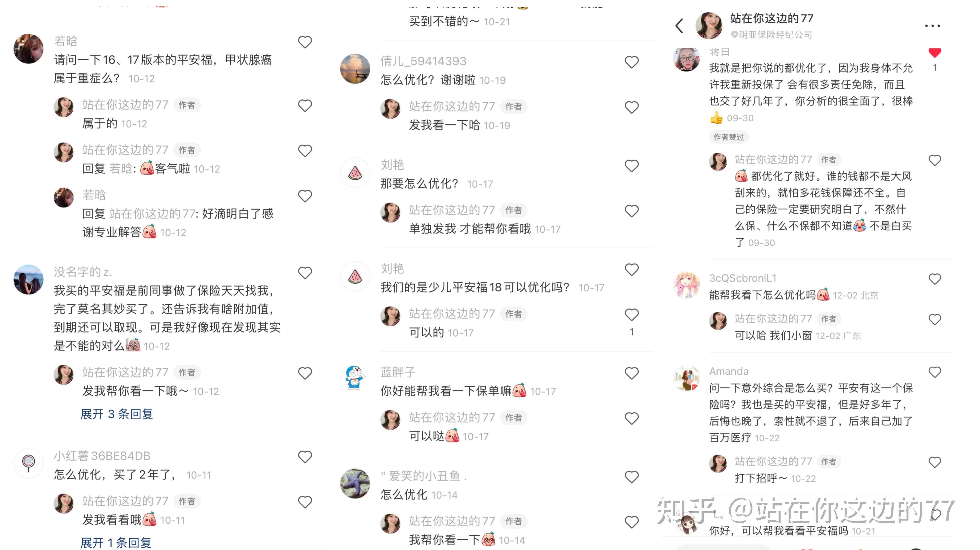Toggle like on author reply 可以的

(632, 314)
